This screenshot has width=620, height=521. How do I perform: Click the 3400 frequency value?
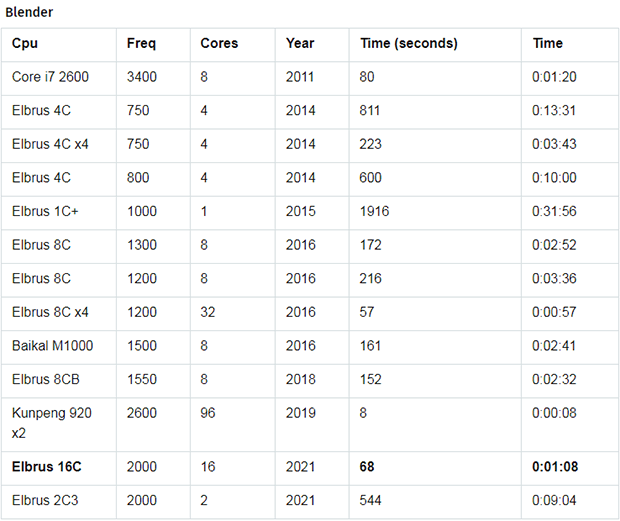click(x=142, y=77)
